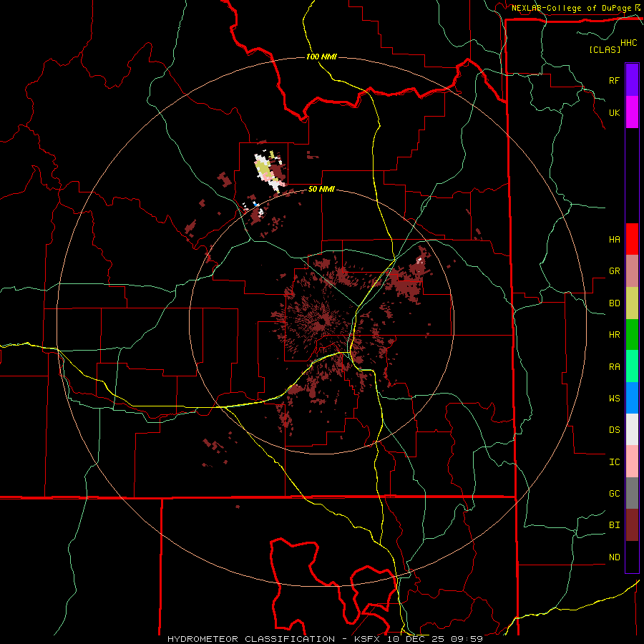The width and height of the screenshot is (644, 644).
Task: Click the RF legend label
Action: [614, 80]
